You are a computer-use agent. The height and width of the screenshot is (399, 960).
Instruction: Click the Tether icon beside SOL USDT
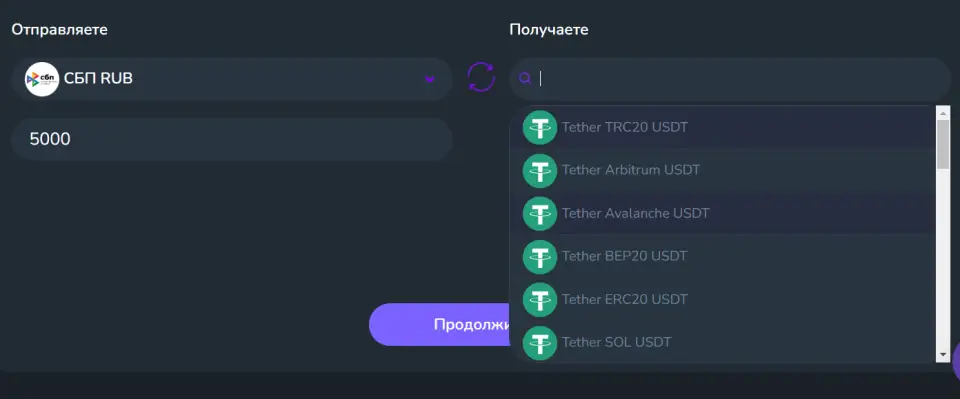(x=539, y=343)
